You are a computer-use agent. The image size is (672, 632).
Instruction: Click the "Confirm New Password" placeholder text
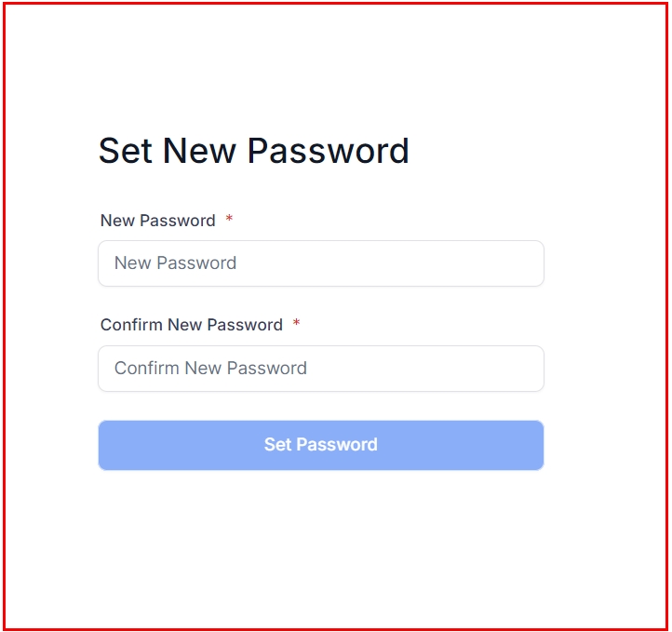[210, 369]
